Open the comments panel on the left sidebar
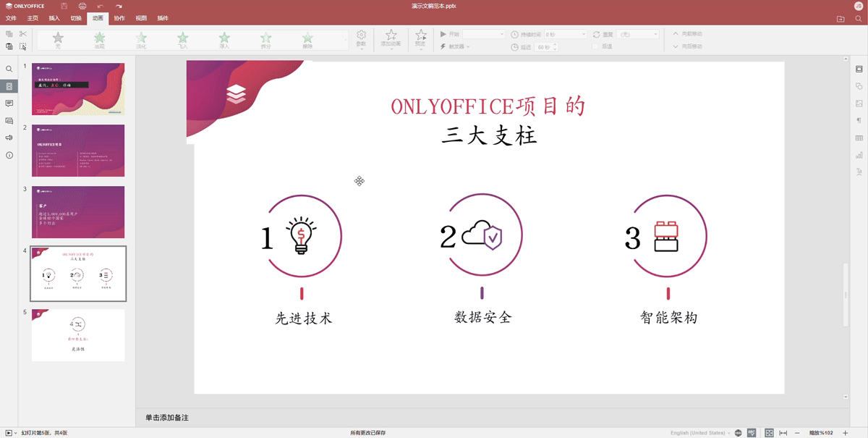Screen dimensions: 868x438 9,104
